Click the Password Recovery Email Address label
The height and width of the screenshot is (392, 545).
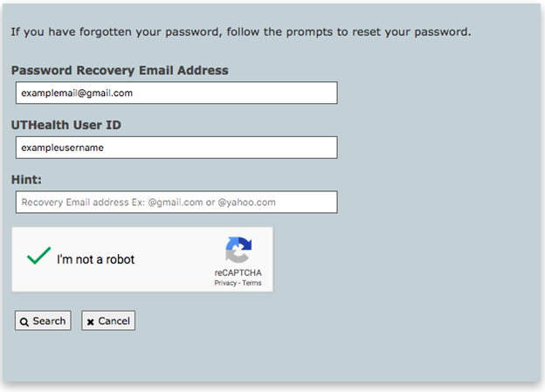[x=120, y=70]
